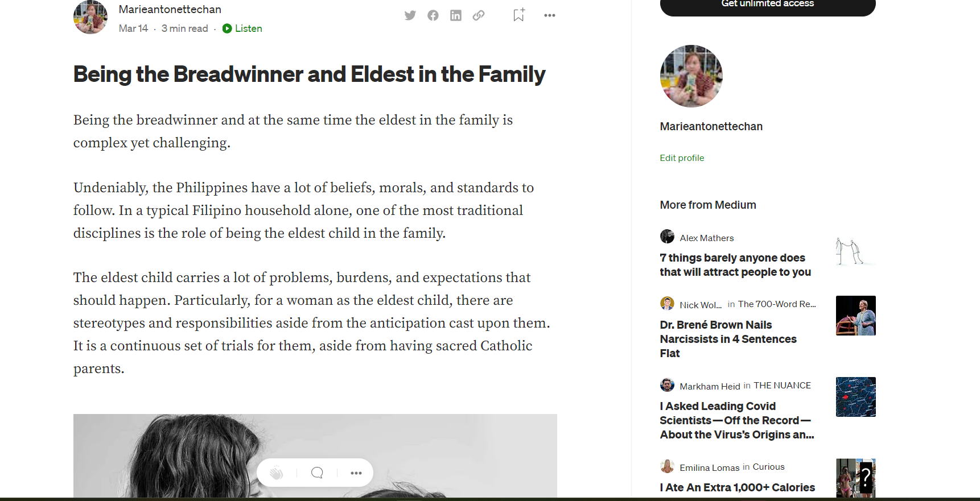980x501 pixels.
Task: Share the article on Facebook
Action: coord(433,15)
